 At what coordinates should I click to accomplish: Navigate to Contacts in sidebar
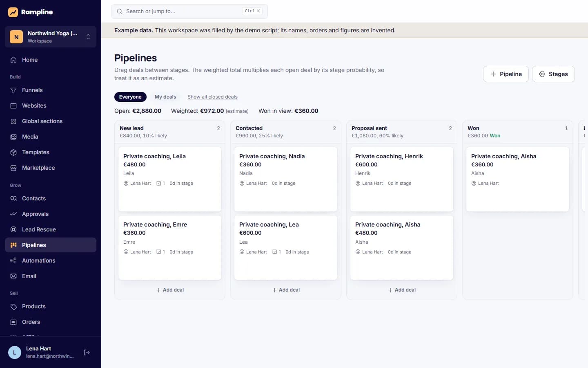tap(51, 198)
